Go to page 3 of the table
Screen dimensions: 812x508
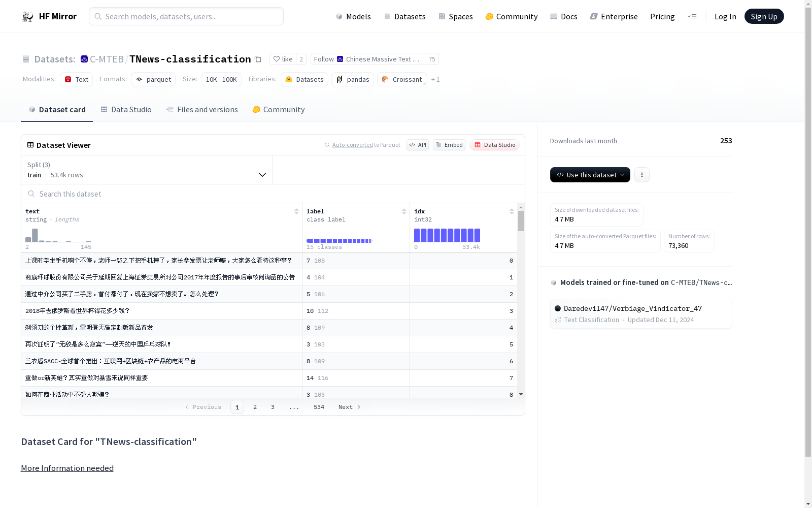(x=273, y=407)
